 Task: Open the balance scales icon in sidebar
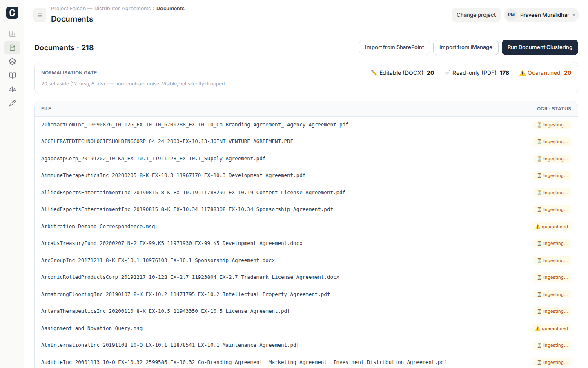pyautogui.click(x=12, y=90)
